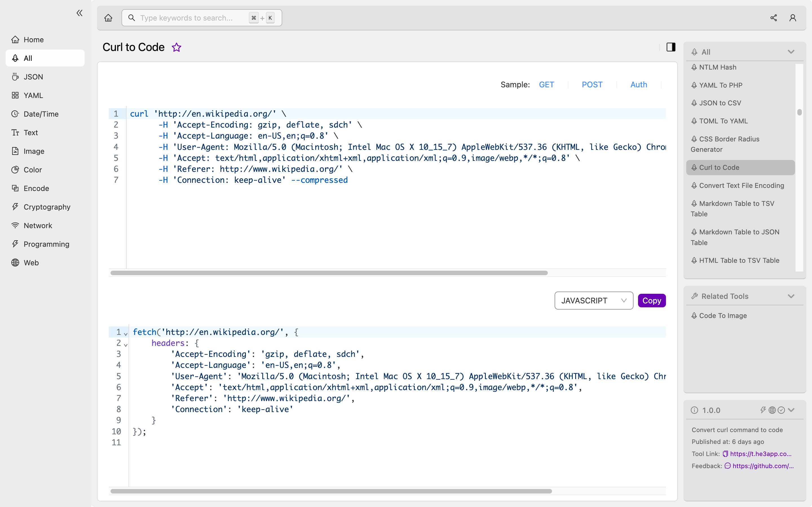Toggle the sidebar collapse button
The width and height of the screenshot is (812, 507).
pyautogui.click(x=80, y=13)
